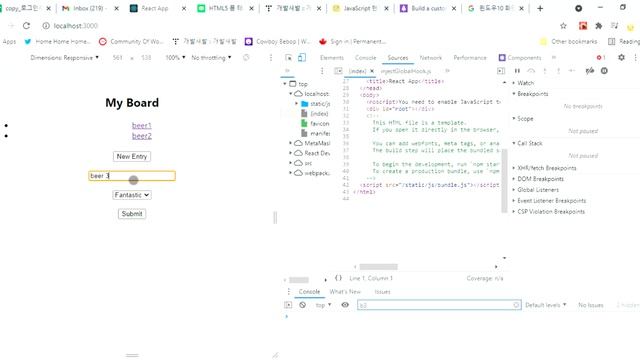
Task: Click the red error count indicator
Action: coord(600,58)
